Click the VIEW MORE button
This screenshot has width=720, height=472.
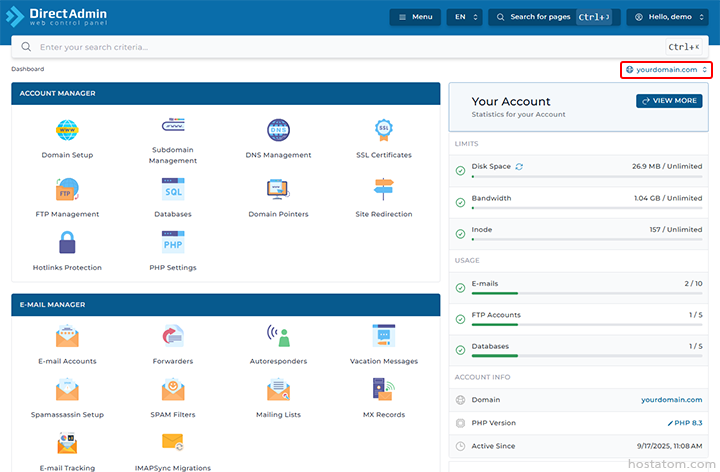(668, 101)
